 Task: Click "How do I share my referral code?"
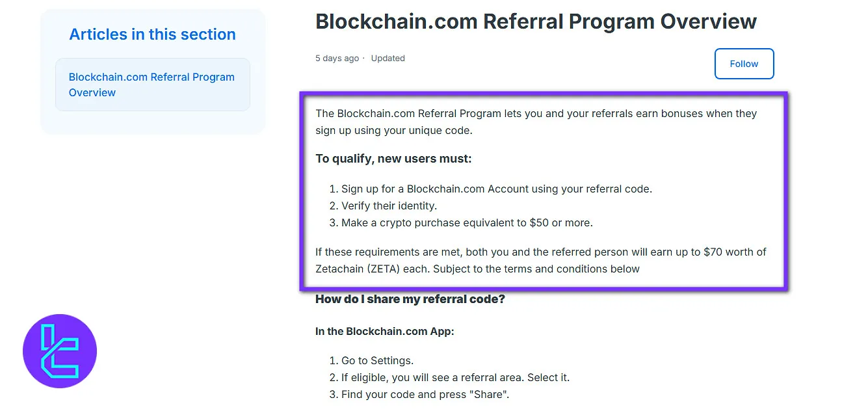coord(410,299)
